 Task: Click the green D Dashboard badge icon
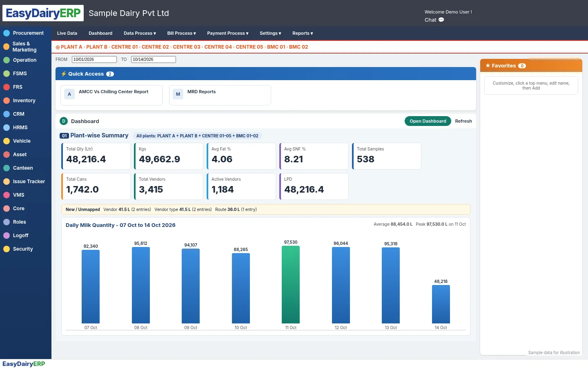tap(64, 121)
